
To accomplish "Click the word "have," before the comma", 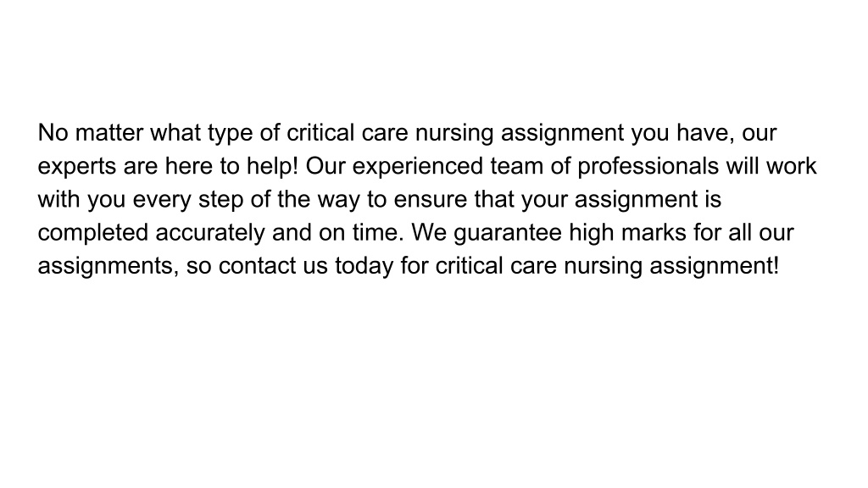I will click(x=705, y=133).
